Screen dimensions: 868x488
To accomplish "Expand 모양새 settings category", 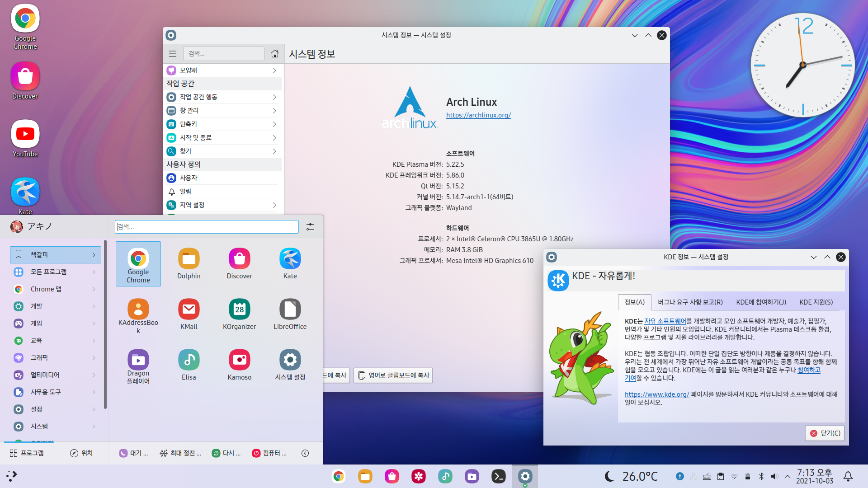I will (223, 70).
